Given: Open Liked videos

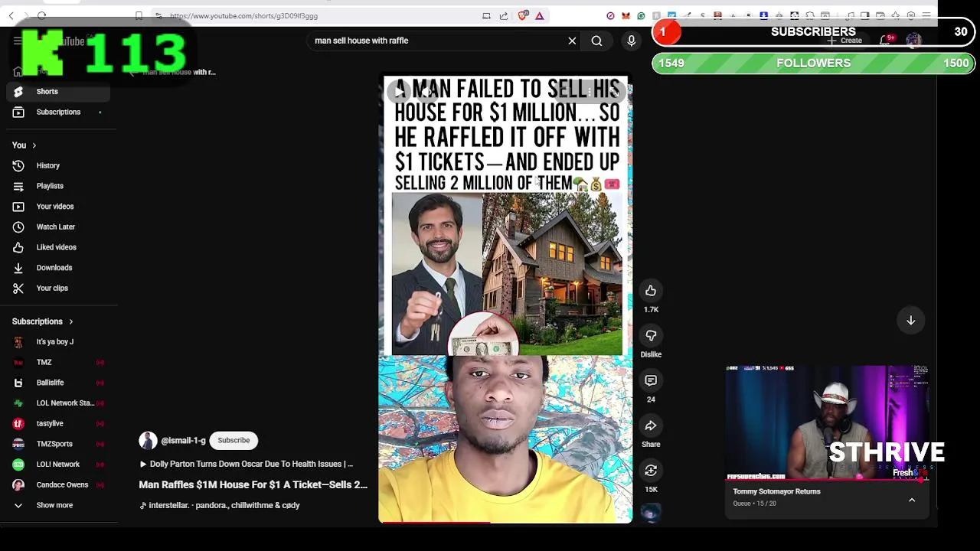Looking at the screenshot, I should (58, 247).
